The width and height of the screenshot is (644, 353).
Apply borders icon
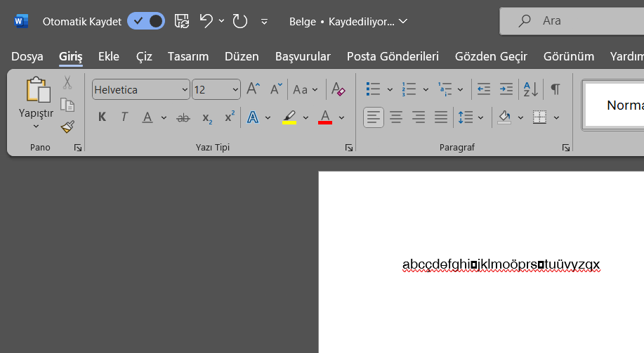[x=539, y=117]
